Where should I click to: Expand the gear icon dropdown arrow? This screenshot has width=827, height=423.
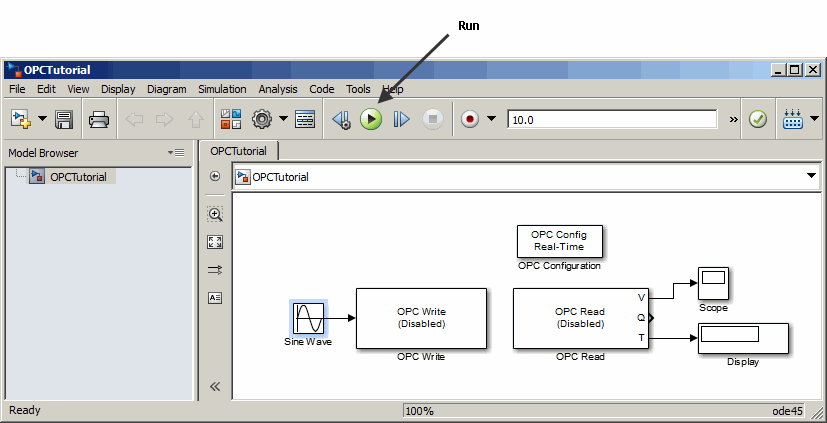tap(283, 119)
